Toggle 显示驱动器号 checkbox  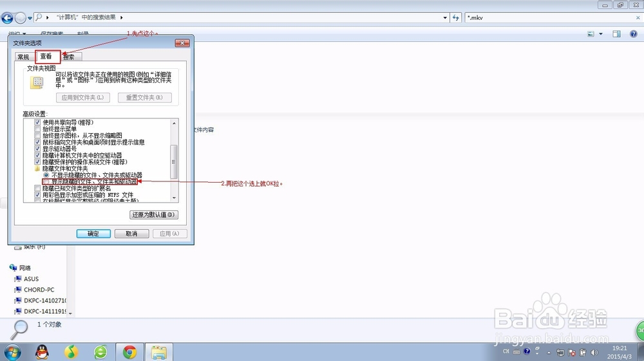(37, 149)
